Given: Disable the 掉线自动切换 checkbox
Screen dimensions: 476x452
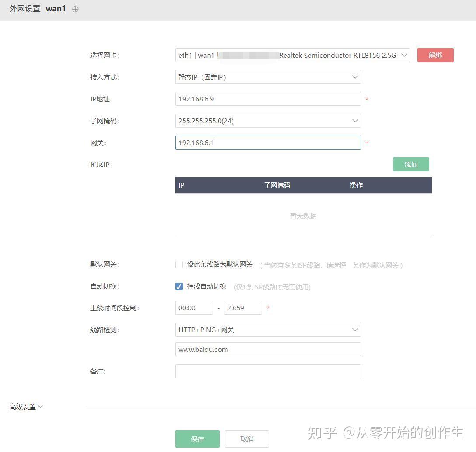Looking at the screenshot, I should pos(179,286).
